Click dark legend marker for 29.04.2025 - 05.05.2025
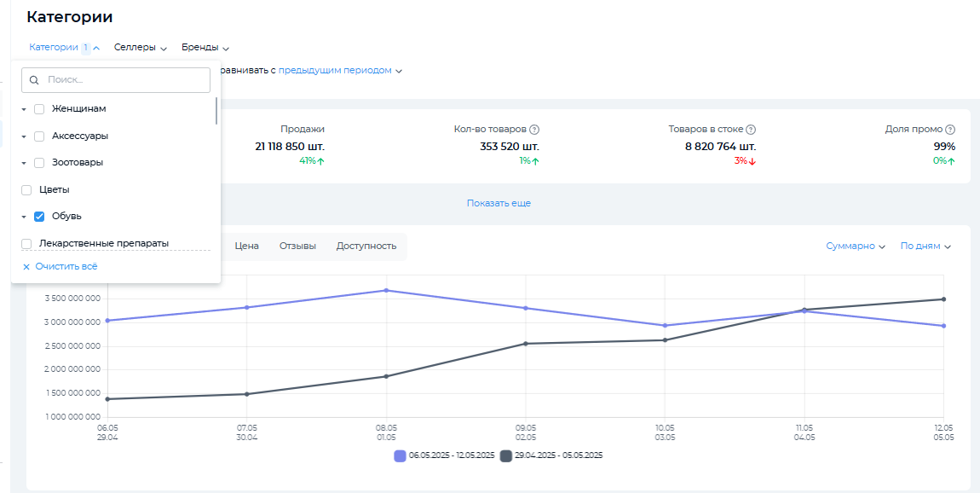The image size is (980, 493). 506,455
